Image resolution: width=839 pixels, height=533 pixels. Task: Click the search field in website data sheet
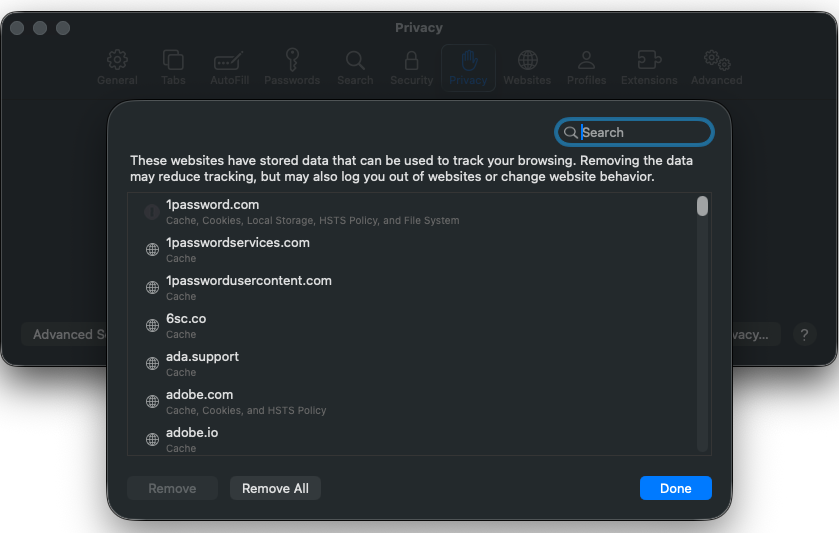coord(634,132)
